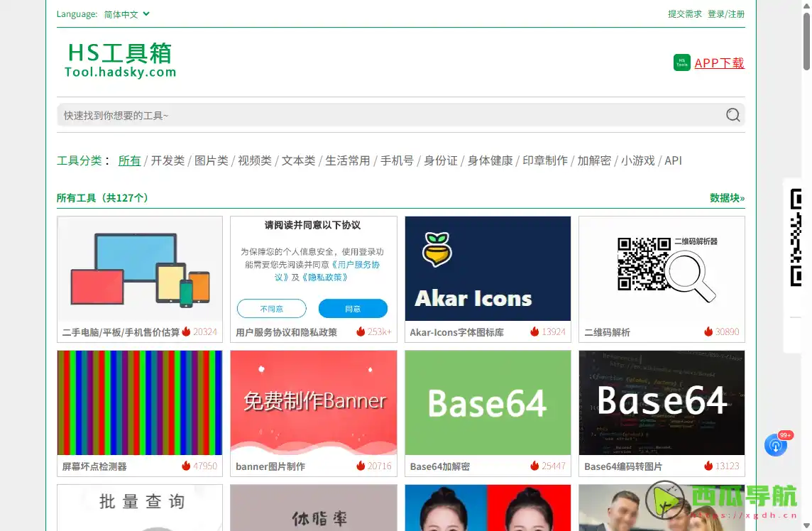Click the 用户服务协议和隐私政策 title
Screen dimensions: 812x531
click(286, 332)
